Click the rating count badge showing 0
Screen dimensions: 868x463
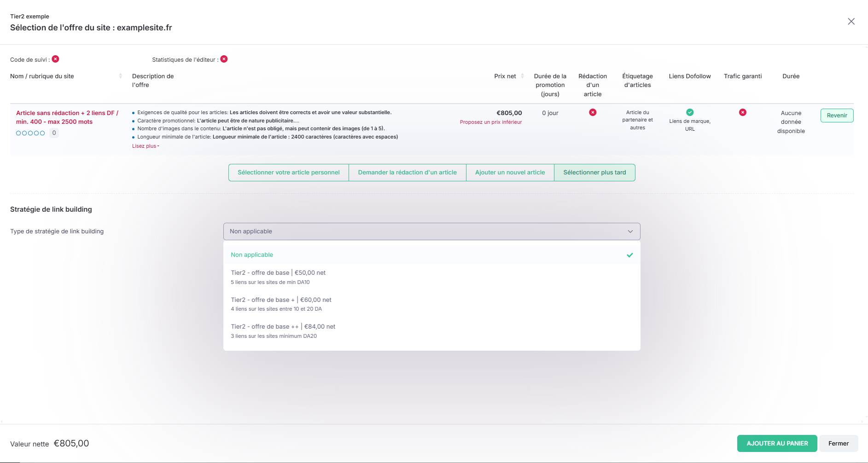tap(54, 133)
